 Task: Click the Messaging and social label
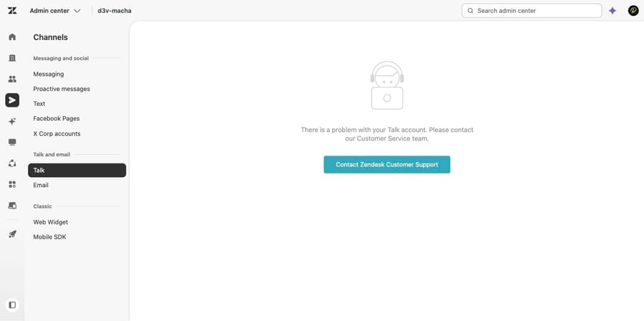tap(61, 58)
